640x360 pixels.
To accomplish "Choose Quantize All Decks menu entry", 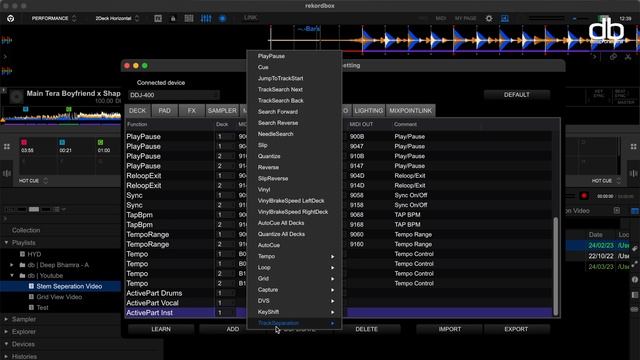I will click(x=294, y=234).
